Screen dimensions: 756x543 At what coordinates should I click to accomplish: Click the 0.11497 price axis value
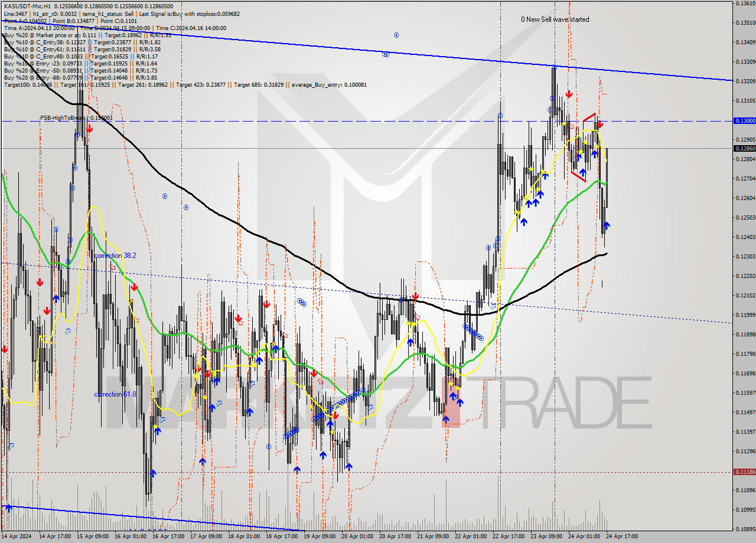click(x=746, y=412)
